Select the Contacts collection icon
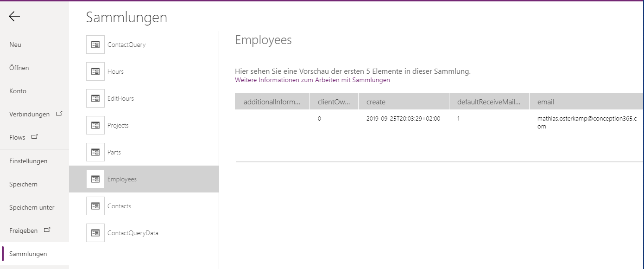The width and height of the screenshot is (644, 269). pyautogui.click(x=95, y=206)
